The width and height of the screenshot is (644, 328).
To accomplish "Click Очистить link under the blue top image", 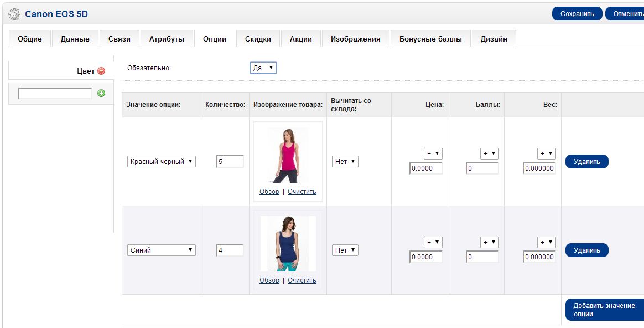I will tap(302, 280).
